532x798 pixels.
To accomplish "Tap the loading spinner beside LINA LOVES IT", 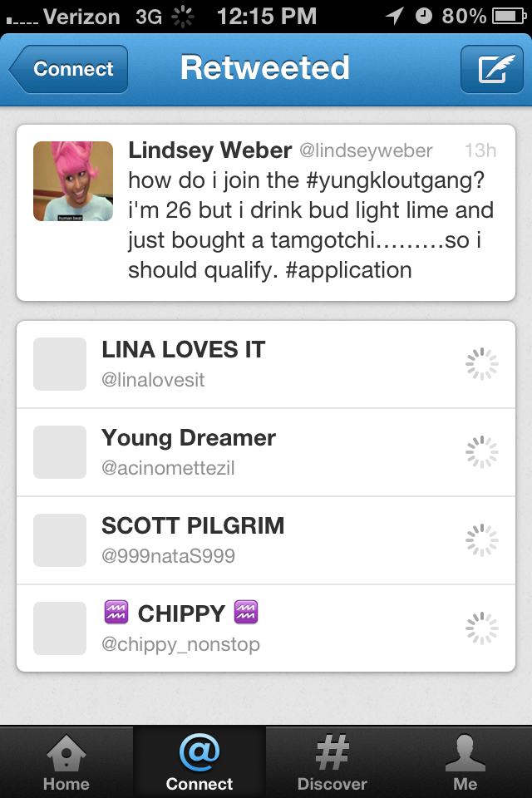I will point(481,364).
